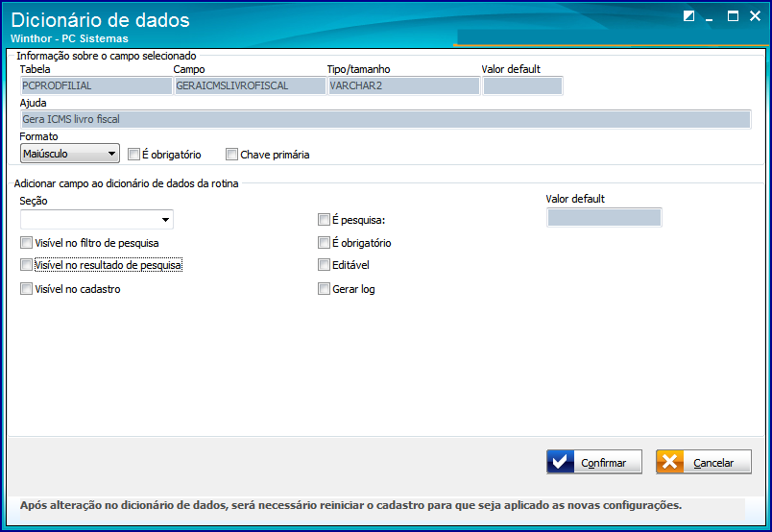The height and width of the screenshot is (532, 772).
Task: Click the Ajuda field Gera ICMS livro fiscal
Action: coord(385,119)
